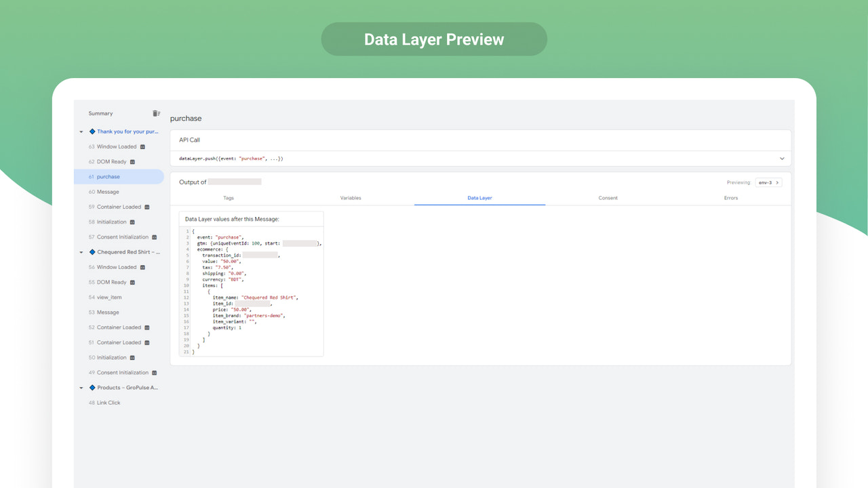Click the diamond icon beside "Thank you for your pur..."
Image resolution: width=868 pixels, height=488 pixels.
point(92,131)
